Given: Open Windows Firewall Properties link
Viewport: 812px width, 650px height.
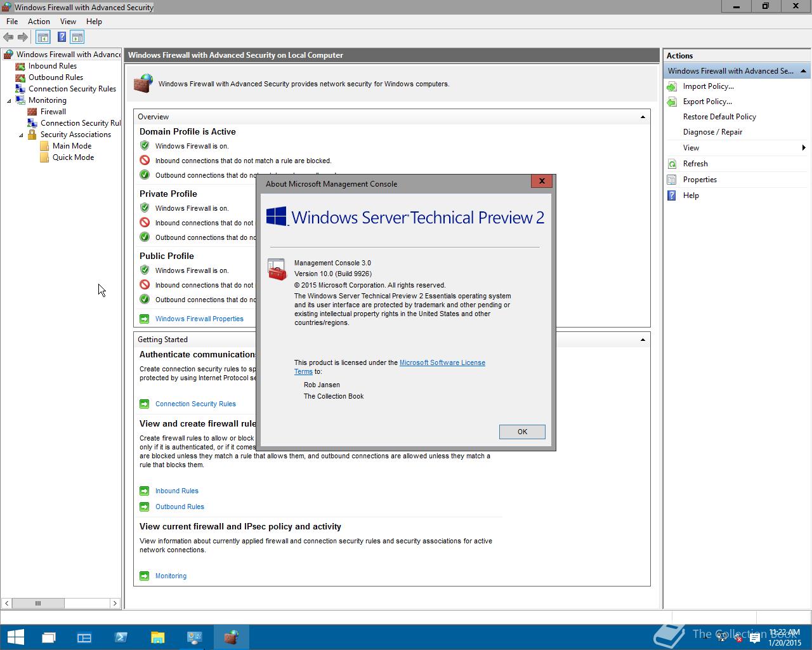Looking at the screenshot, I should [199, 319].
